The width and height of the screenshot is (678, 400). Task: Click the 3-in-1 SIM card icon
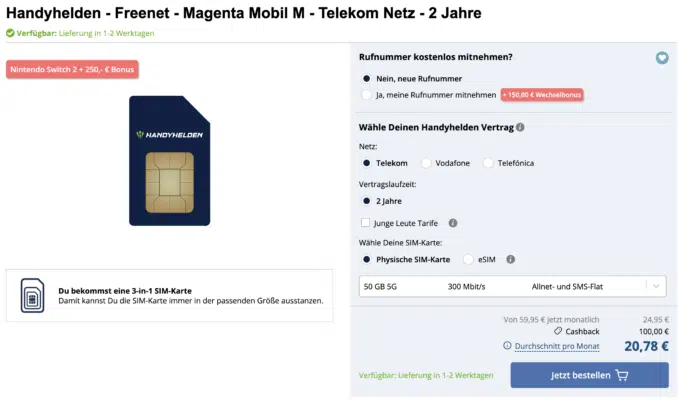click(33, 296)
